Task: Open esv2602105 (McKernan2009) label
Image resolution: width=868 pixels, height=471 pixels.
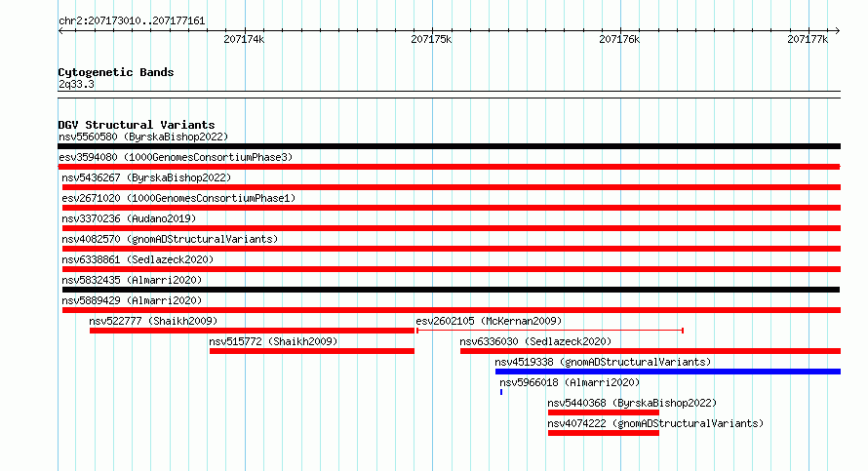Action: click(489, 321)
